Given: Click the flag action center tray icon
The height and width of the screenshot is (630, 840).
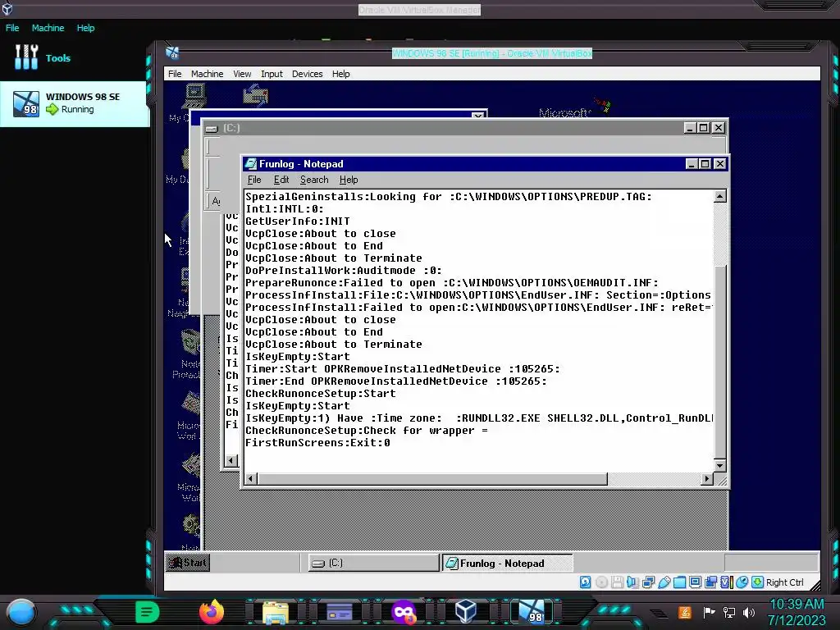Looking at the screenshot, I should point(709,612).
